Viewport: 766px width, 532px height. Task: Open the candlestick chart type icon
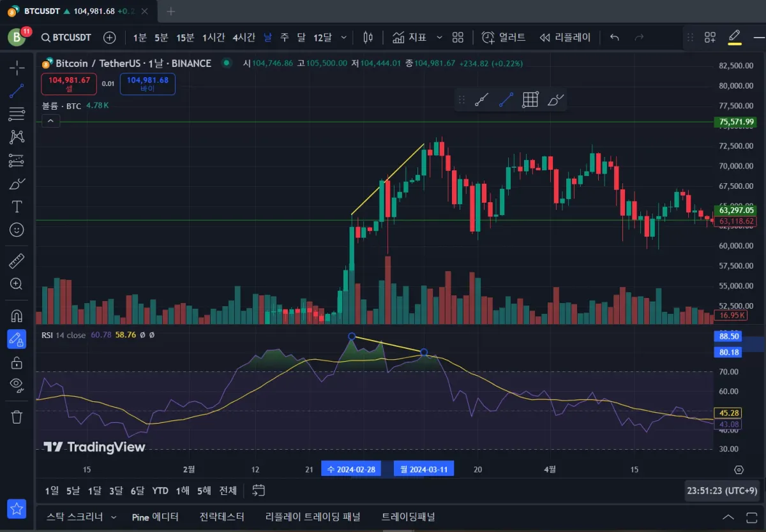[x=368, y=38]
